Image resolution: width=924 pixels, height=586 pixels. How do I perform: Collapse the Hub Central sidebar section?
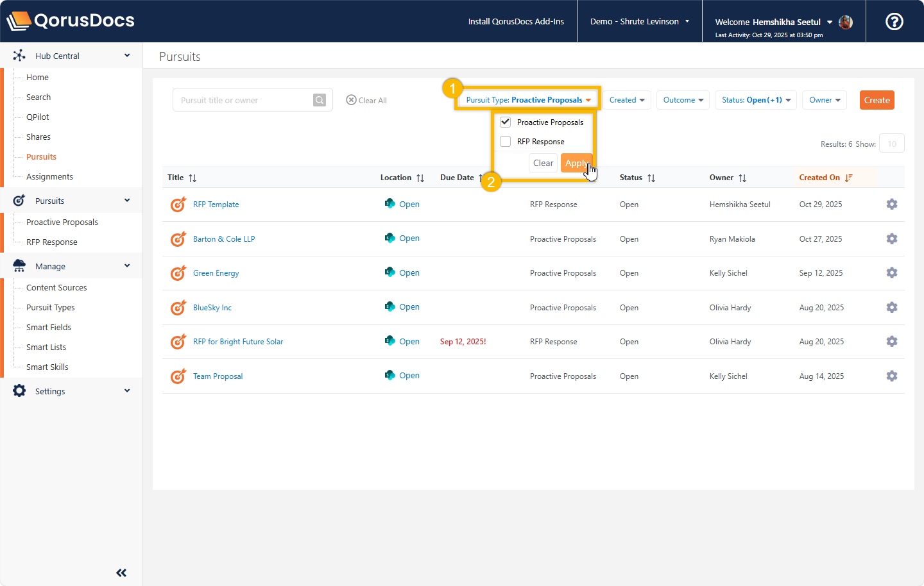[x=127, y=56]
